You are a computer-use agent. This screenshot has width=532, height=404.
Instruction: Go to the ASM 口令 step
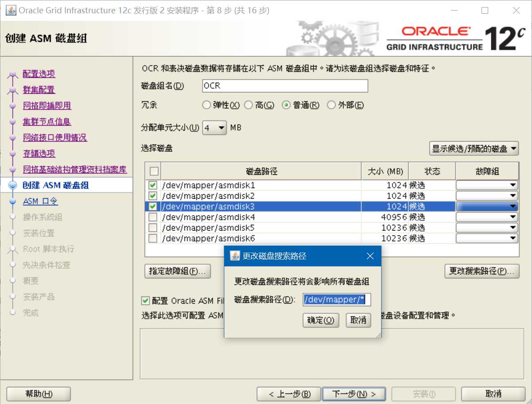click(x=40, y=201)
